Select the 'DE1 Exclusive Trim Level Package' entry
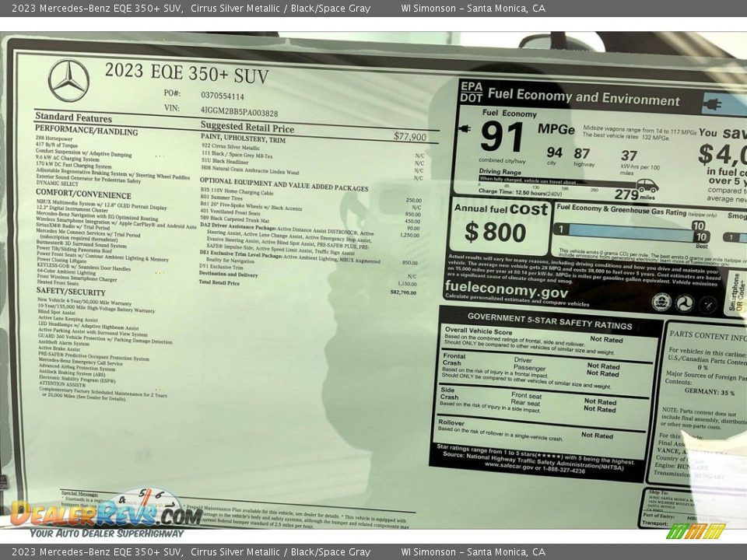This screenshot has height=560, width=747. tap(240, 254)
